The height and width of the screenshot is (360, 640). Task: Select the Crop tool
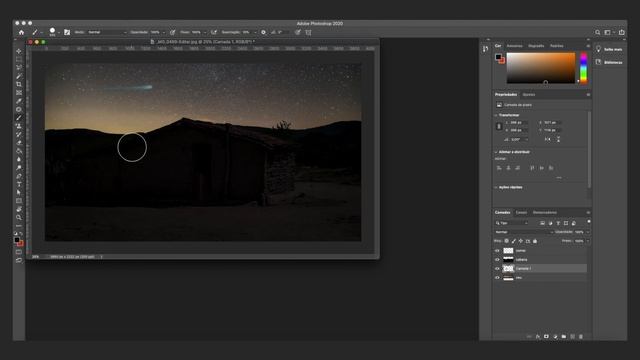click(19, 84)
